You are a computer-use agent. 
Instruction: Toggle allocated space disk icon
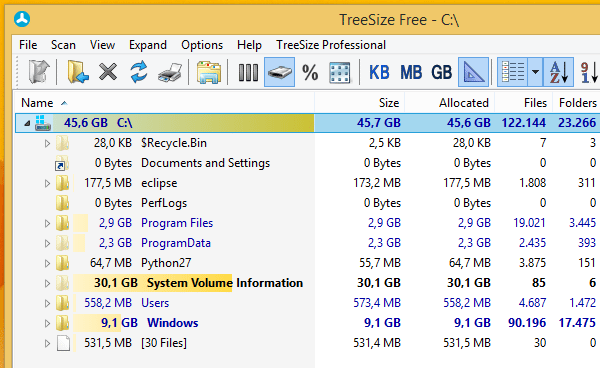point(279,72)
